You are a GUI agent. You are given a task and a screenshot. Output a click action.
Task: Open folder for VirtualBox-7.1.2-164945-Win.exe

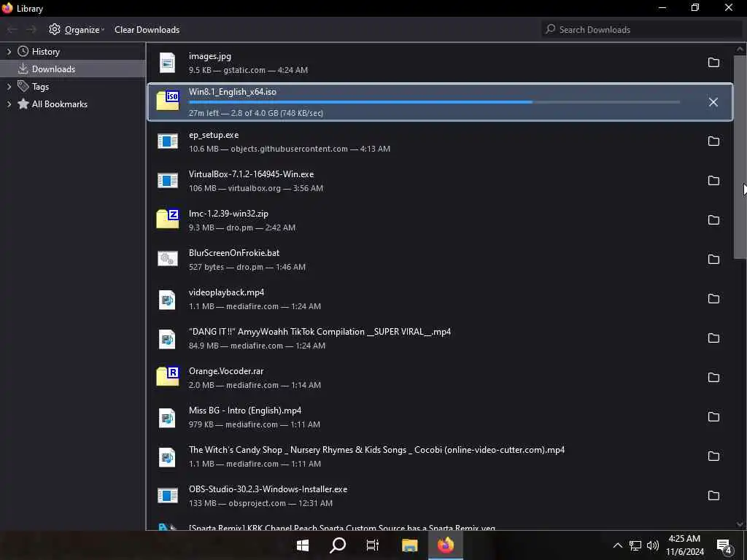coord(713,181)
